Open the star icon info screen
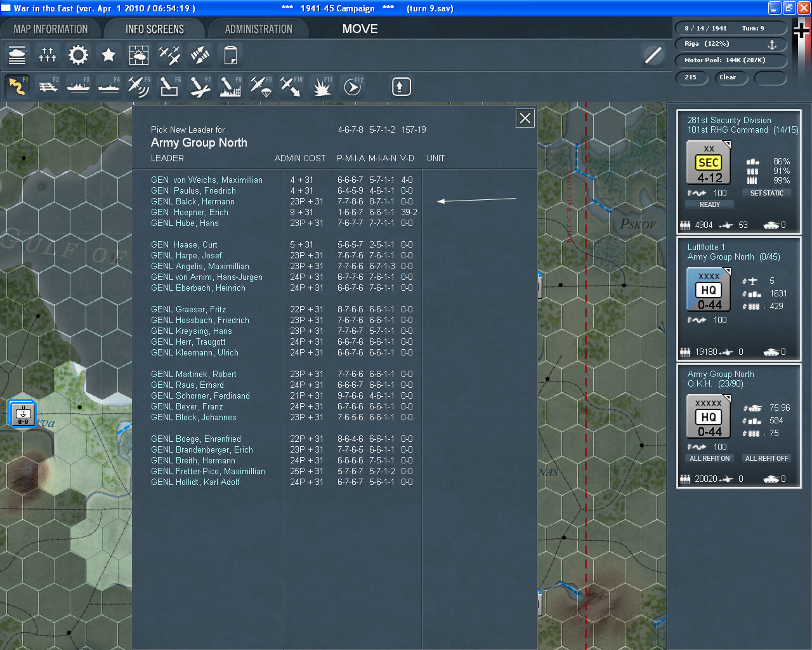Viewport: 812px width, 650px height. 108,55
